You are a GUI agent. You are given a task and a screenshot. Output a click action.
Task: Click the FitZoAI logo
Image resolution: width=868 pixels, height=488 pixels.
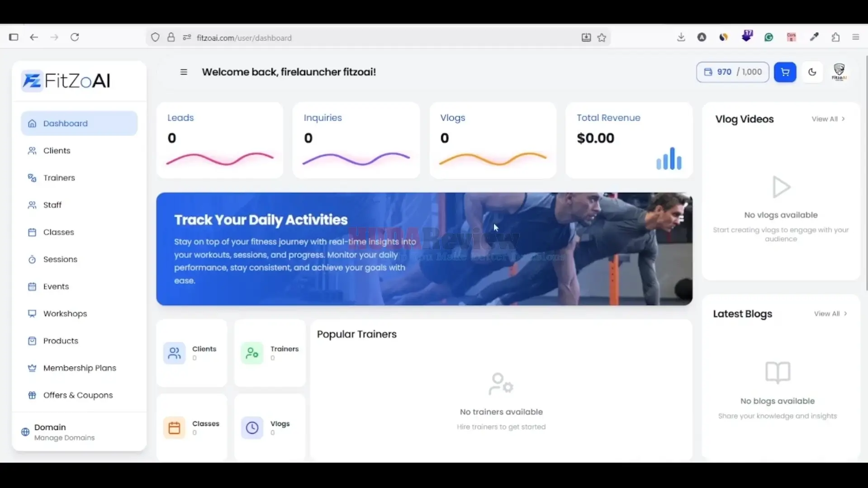tap(66, 81)
